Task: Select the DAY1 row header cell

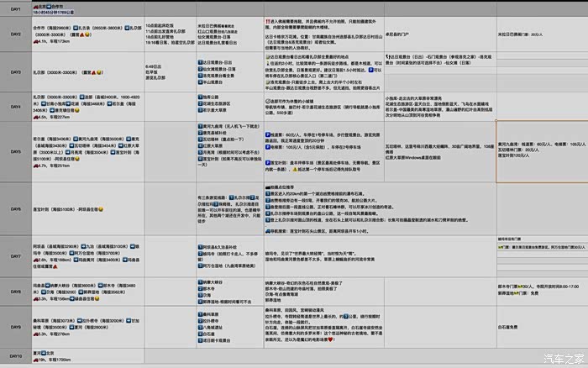Action: pyautogui.click(x=14, y=8)
